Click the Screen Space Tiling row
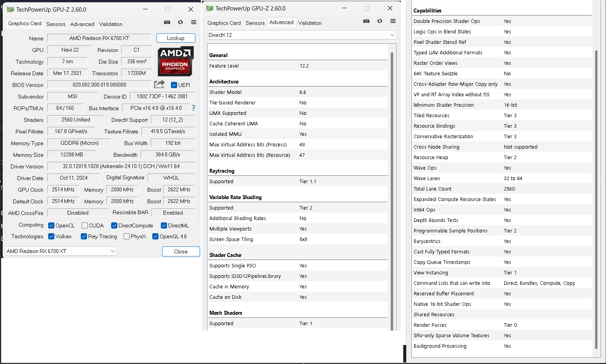 [298, 239]
